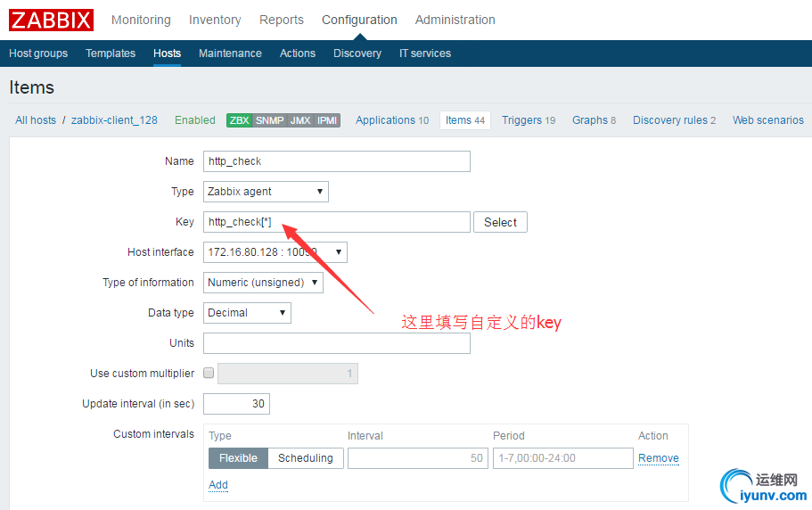Open the Host interface dropdown
This screenshot has width=812, height=510.
point(275,252)
